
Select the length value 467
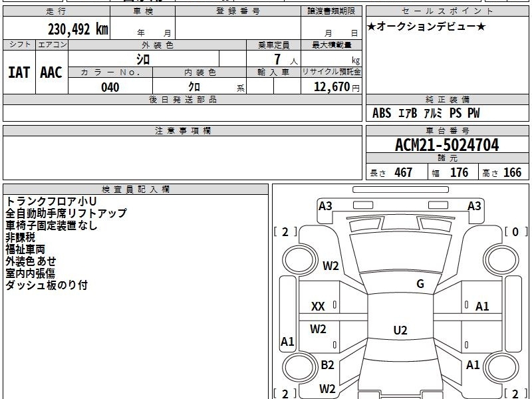click(x=404, y=172)
